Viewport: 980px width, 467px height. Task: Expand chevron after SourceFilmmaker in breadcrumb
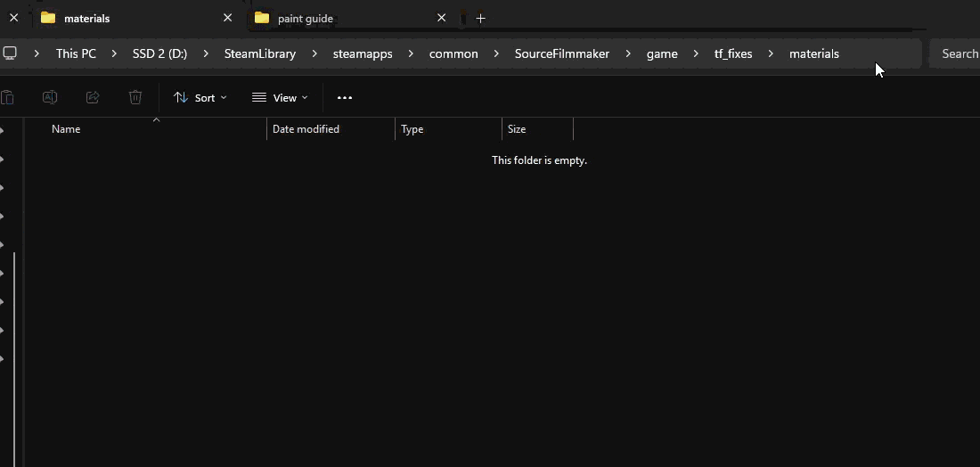click(x=628, y=53)
